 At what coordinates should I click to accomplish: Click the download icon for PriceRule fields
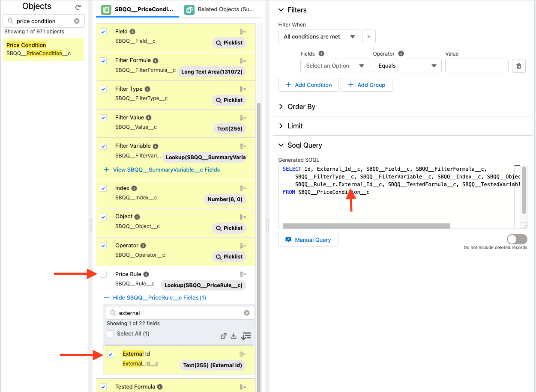pyautogui.click(x=234, y=336)
